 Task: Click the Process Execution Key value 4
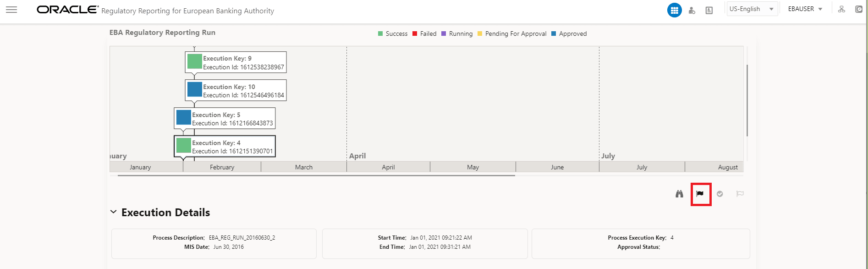point(672,238)
